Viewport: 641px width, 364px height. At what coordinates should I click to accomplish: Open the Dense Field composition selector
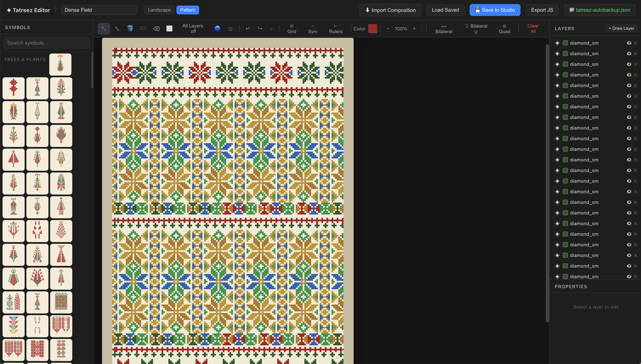(x=99, y=10)
